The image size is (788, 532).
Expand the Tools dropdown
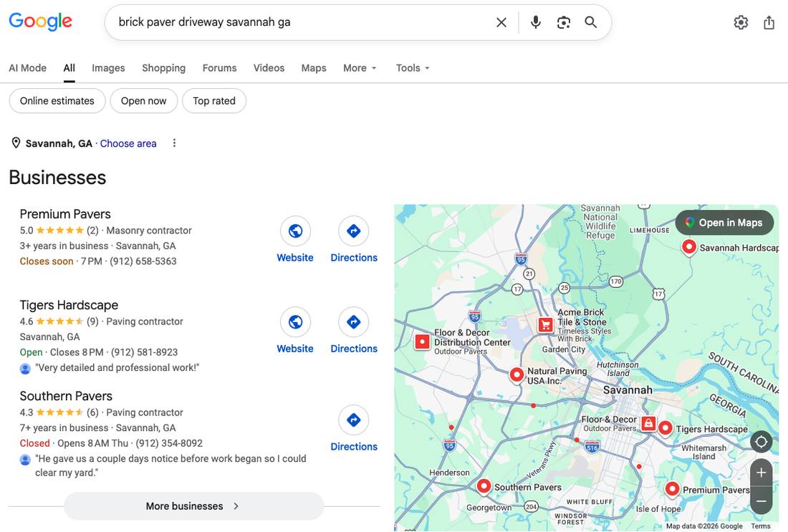click(x=413, y=68)
